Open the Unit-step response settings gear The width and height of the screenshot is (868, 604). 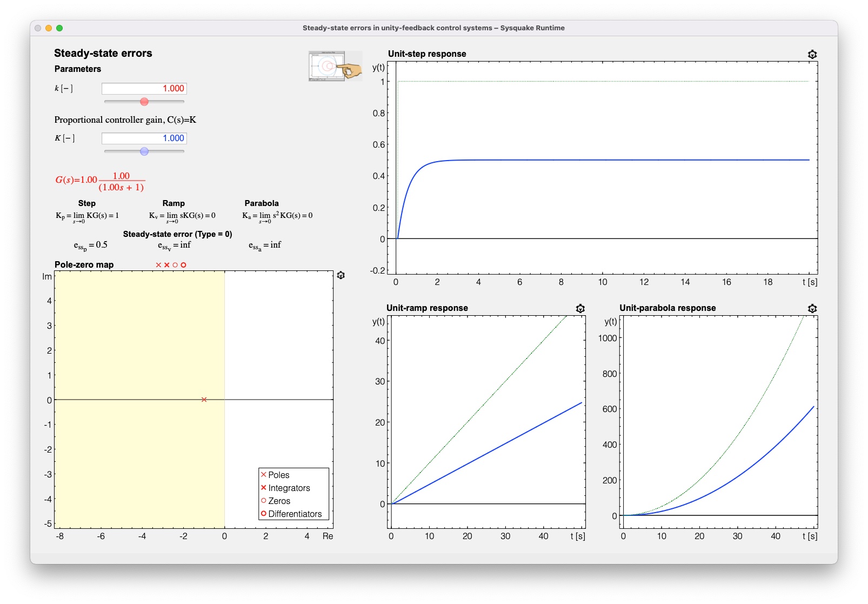[811, 54]
